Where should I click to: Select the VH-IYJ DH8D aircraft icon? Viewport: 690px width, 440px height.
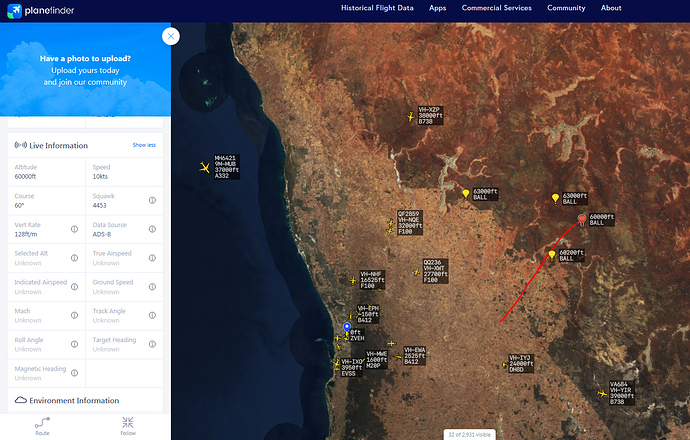[505, 364]
